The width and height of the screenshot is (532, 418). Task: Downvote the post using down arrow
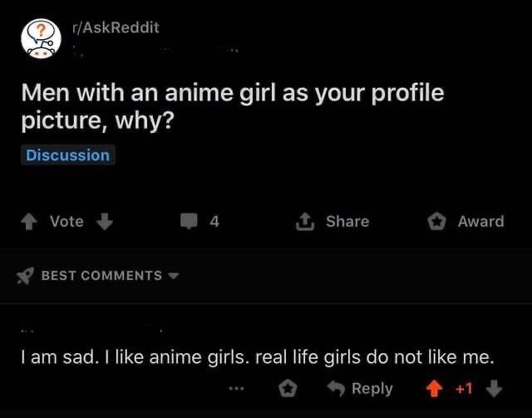105,222
